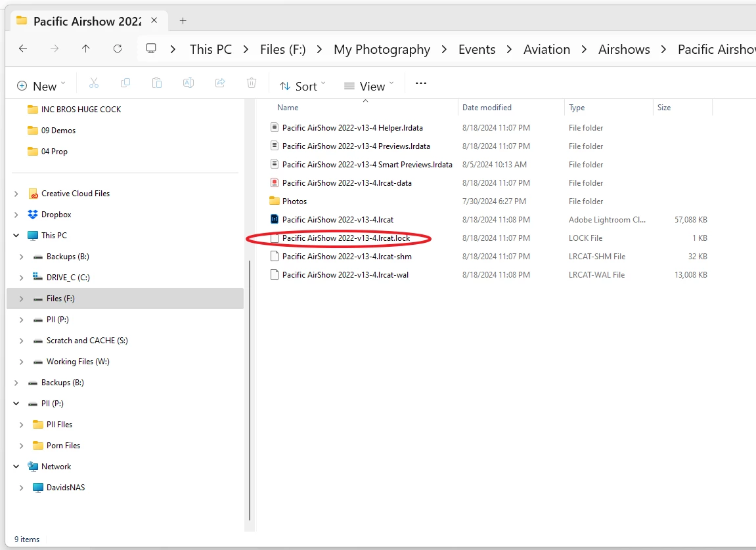Select the 04 Prop quick access folder
The height and width of the screenshot is (550, 756).
coord(54,151)
